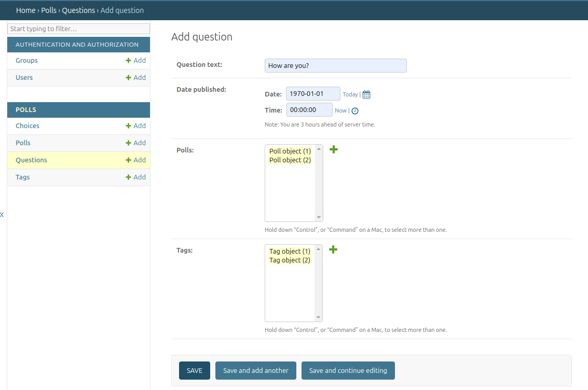This screenshot has width=588, height=390.
Task: Open Authentication and Authorization section header
Action: pyautogui.click(x=77, y=45)
